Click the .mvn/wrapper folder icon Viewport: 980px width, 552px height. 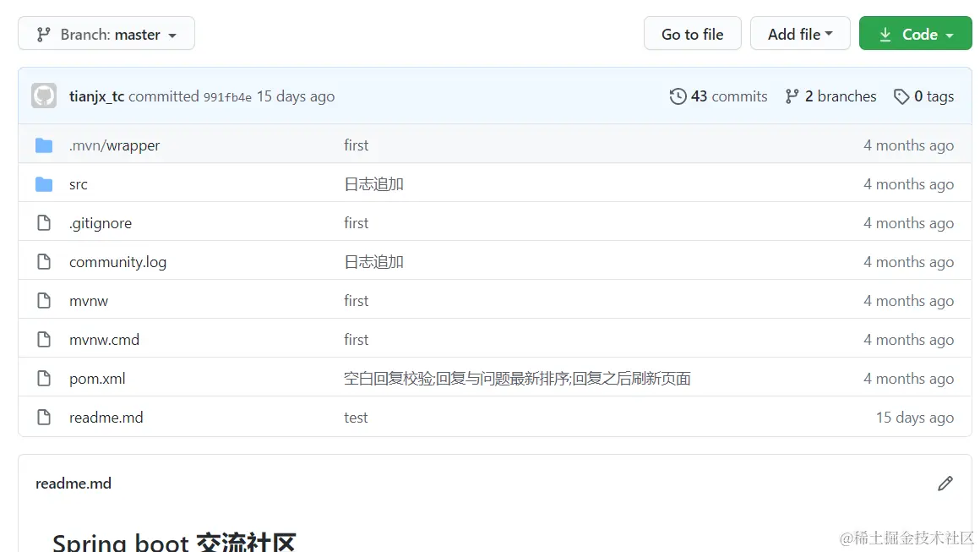pos(44,145)
